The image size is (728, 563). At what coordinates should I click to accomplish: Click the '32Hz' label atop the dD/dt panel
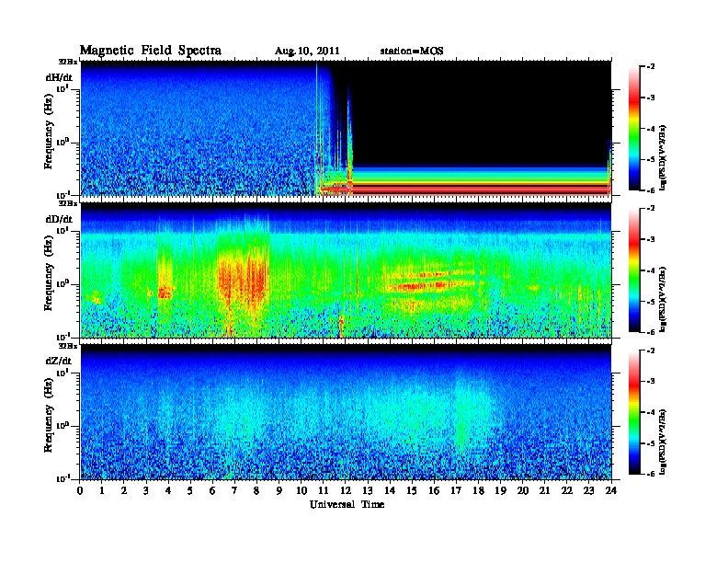click(x=67, y=203)
